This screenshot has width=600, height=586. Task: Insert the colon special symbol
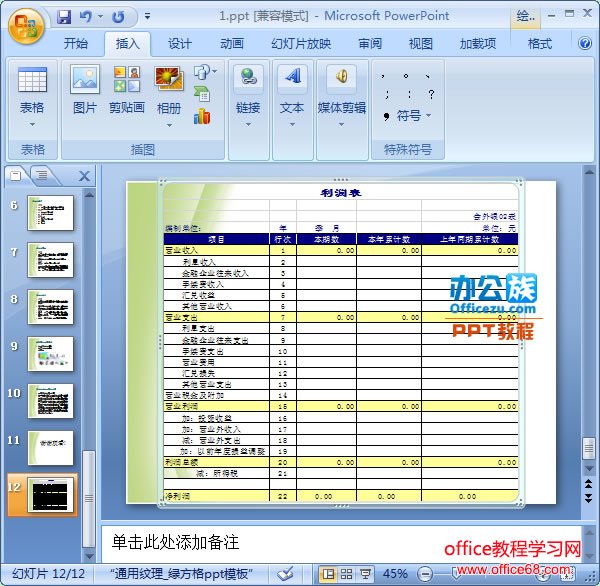409,94
